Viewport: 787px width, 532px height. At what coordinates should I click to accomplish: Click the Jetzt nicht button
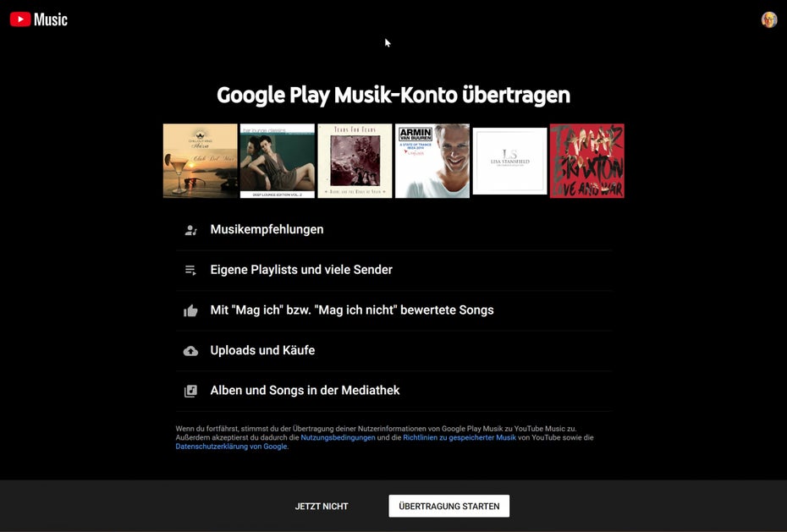coord(322,506)
